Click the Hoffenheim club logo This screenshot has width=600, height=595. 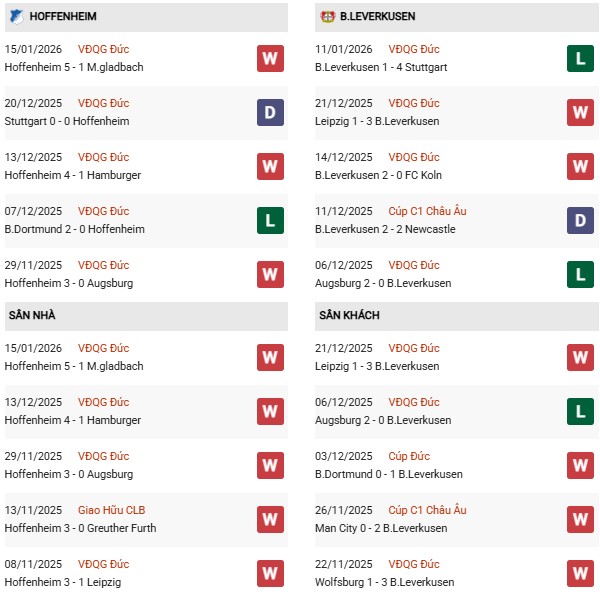(16, 17)
